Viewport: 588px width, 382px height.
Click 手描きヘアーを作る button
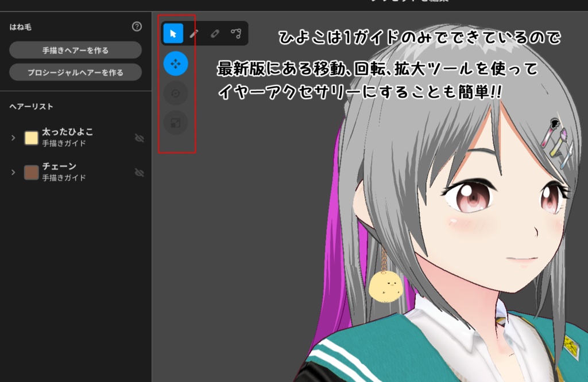click(x=75, y=50)
